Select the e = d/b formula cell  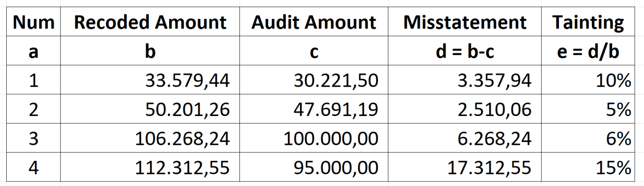tap(588, 52)
